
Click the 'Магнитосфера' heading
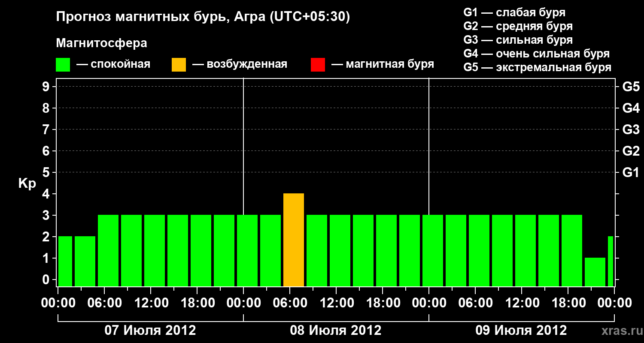(x=102, y=43)
